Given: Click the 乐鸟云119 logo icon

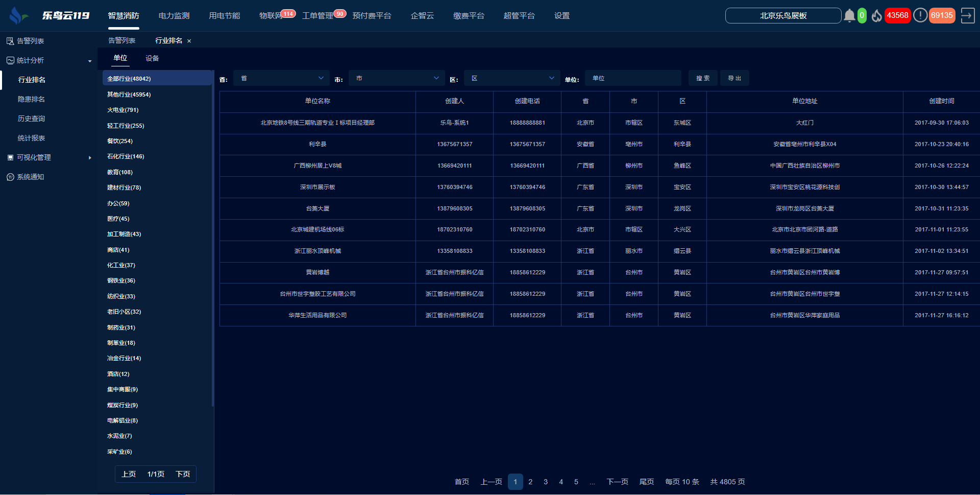Looking at the screenshot, I should (x=18, y=16).
